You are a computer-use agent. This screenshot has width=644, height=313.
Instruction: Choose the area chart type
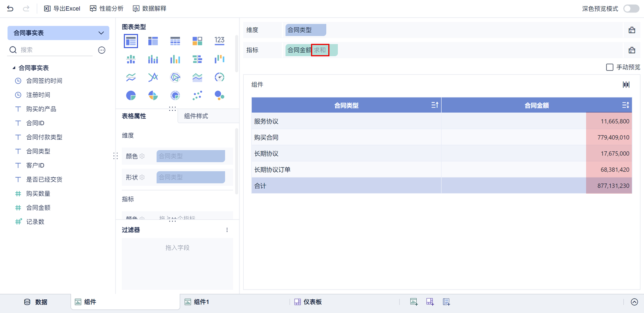(x=197, y=77)
